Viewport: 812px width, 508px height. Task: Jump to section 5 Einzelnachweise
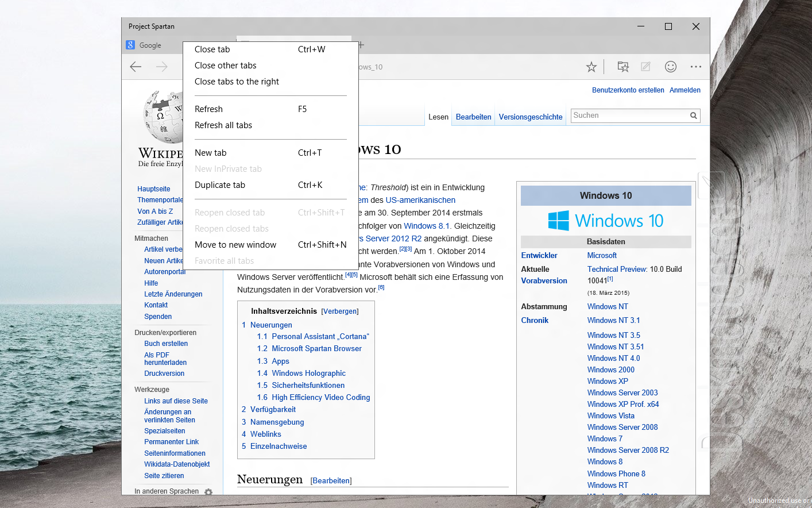coord(274,446)
